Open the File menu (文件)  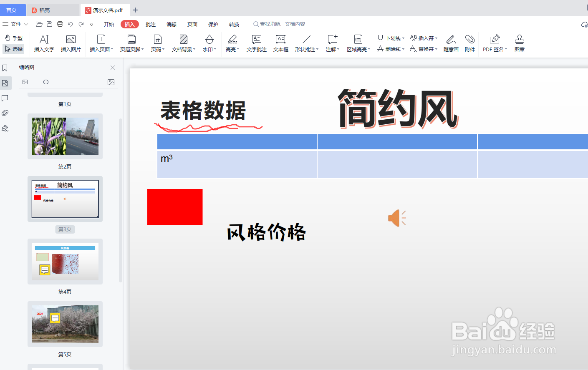(15, 24)
